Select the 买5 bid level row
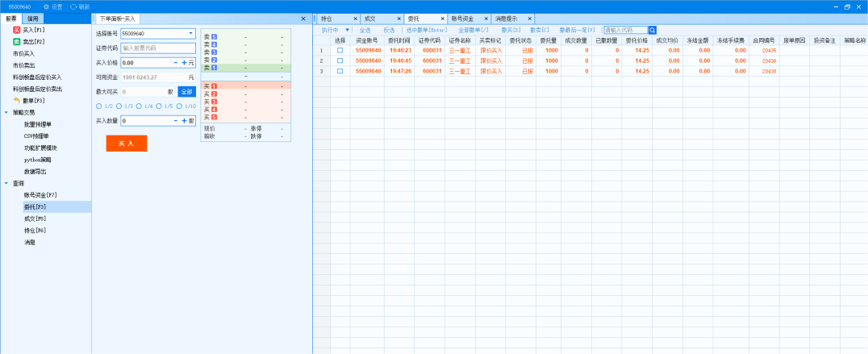 [x=245, y=117]
